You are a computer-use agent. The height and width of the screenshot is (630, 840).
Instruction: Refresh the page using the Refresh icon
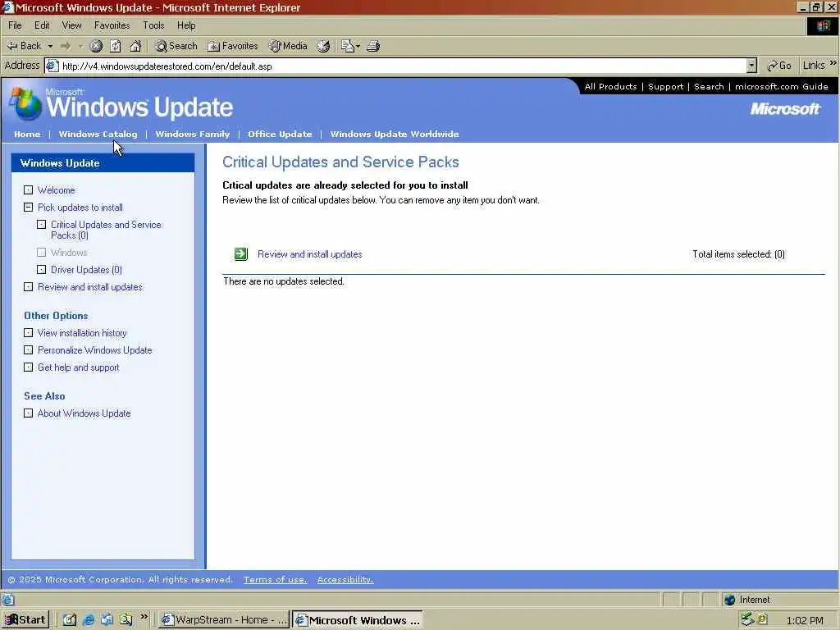pyautogui.click(x=115, y=46)
